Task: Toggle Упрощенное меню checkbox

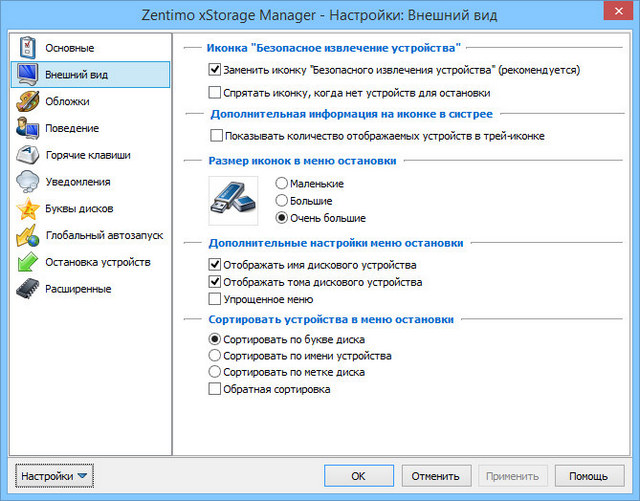Action: [x=215, y=299]
